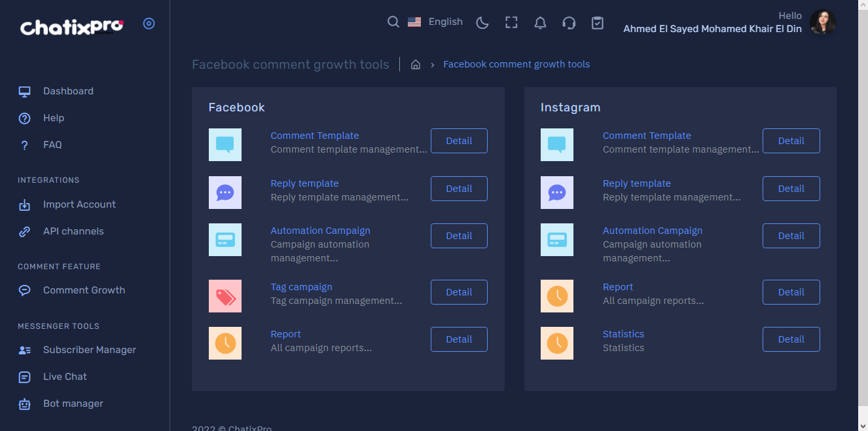Open API channels in the sidebar

coord(73,231)
